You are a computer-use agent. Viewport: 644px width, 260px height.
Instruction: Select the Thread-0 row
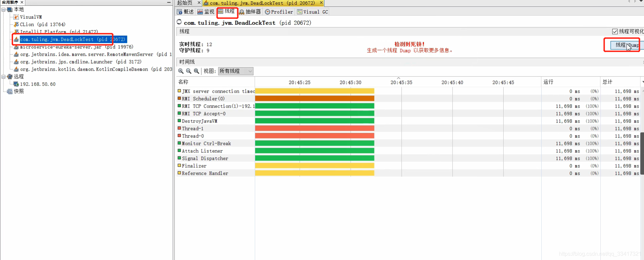point(408,136)
